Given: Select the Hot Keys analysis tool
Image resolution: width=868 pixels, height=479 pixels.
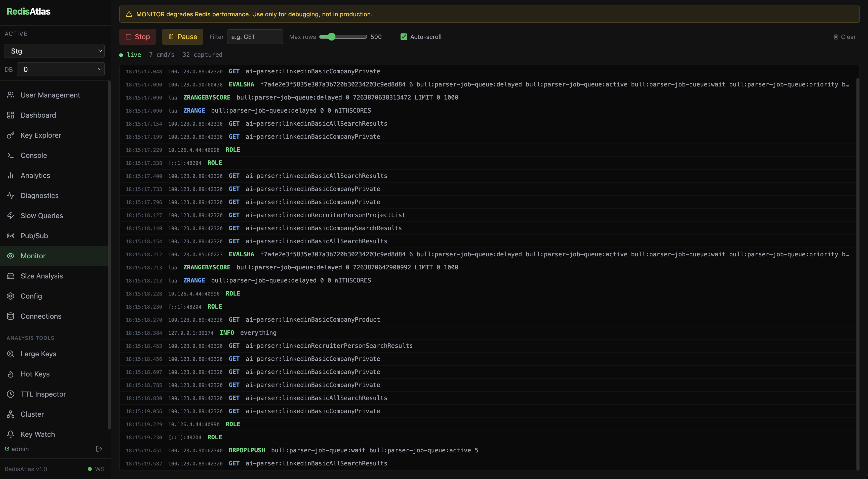Looking at the screenshot, I should click(x=35, y=374).
